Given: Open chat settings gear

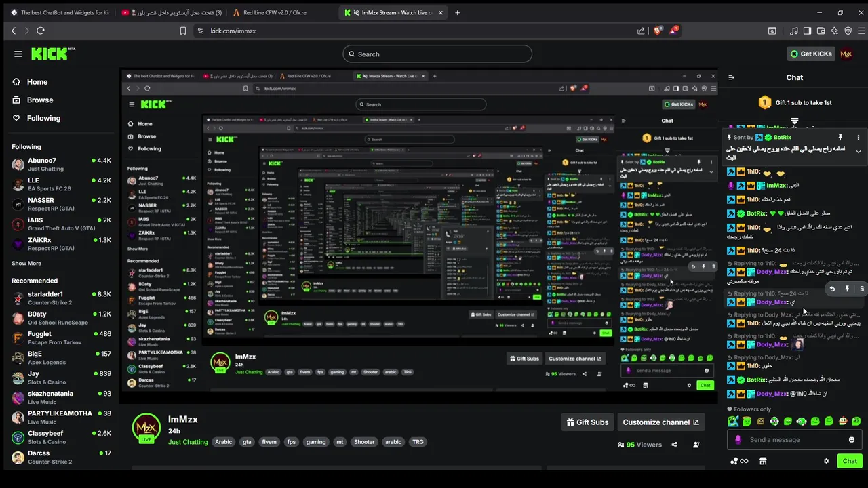Looking at the screenshot, I should (826, 461).
